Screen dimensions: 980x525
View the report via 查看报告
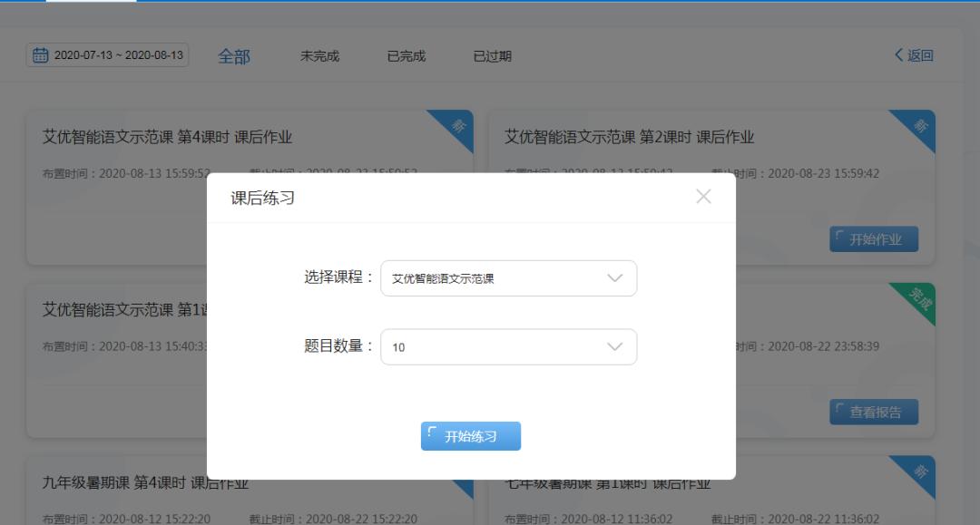874,411
